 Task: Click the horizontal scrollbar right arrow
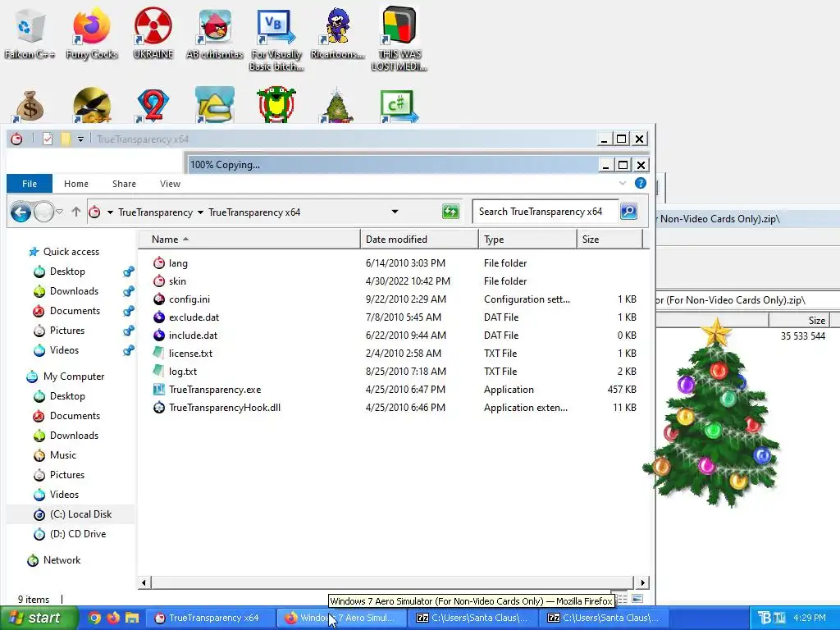click(642, 582)
